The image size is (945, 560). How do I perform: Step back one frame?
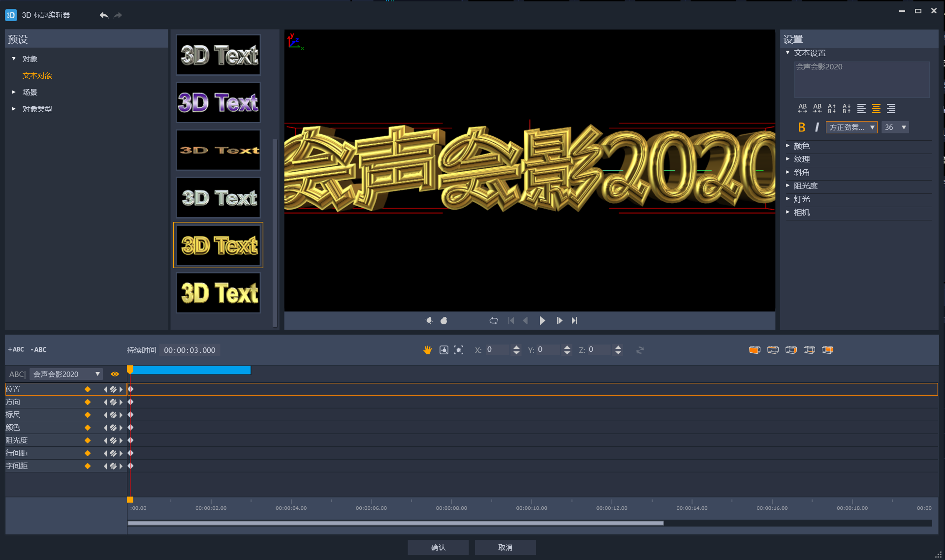[526, 321]
